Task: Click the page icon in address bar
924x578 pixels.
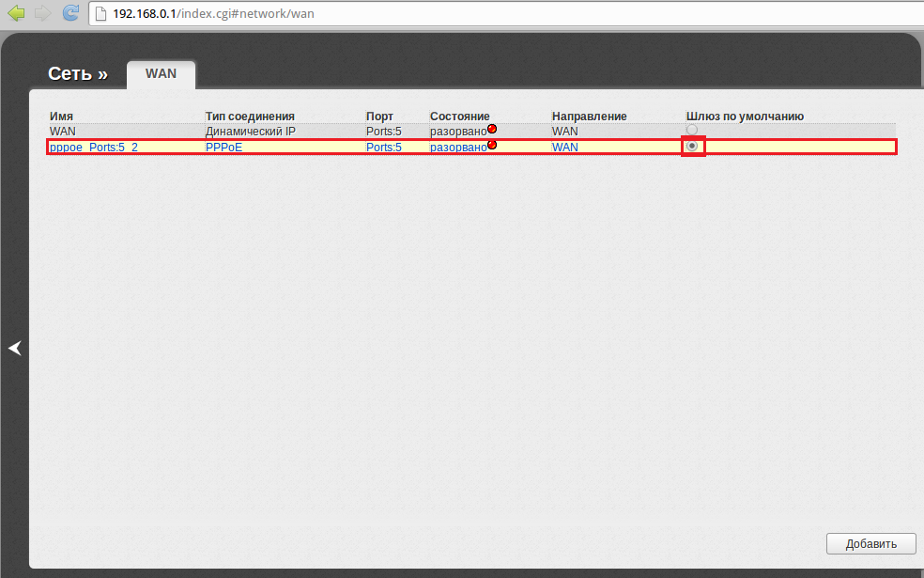Action: pyautogui.click(x=101, y=14)
